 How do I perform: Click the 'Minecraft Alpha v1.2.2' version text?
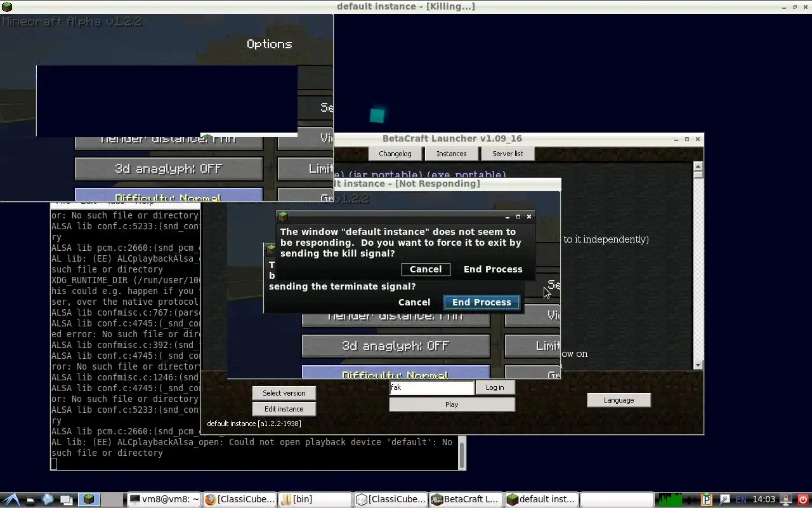click(x=71, y=22)
